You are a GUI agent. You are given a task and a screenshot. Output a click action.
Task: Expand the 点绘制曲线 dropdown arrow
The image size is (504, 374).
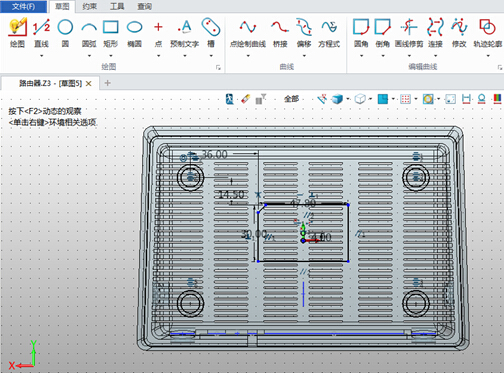coord(248,56)
